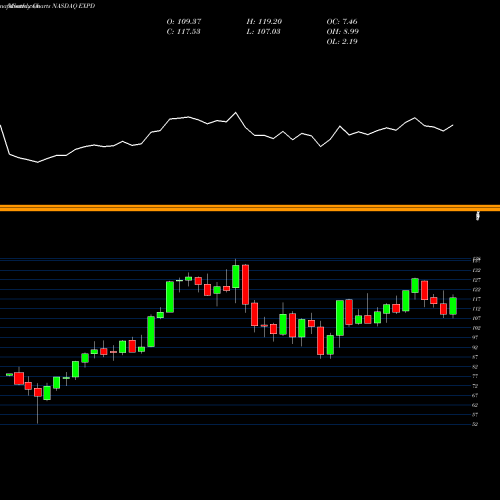Screen dimensions: 500x500
Task: Click the 92 price axis label
Action: tap(476, 347)
